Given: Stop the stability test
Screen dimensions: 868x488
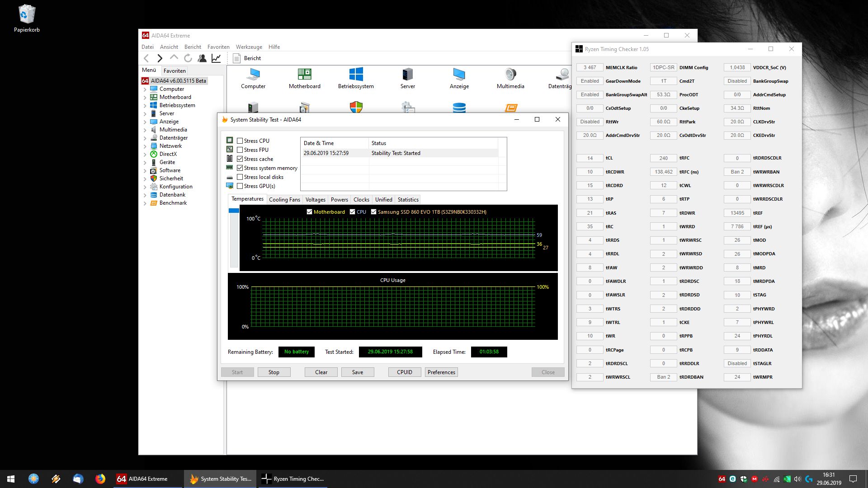Looking at the screenshot, I should [x=274, y=372].
